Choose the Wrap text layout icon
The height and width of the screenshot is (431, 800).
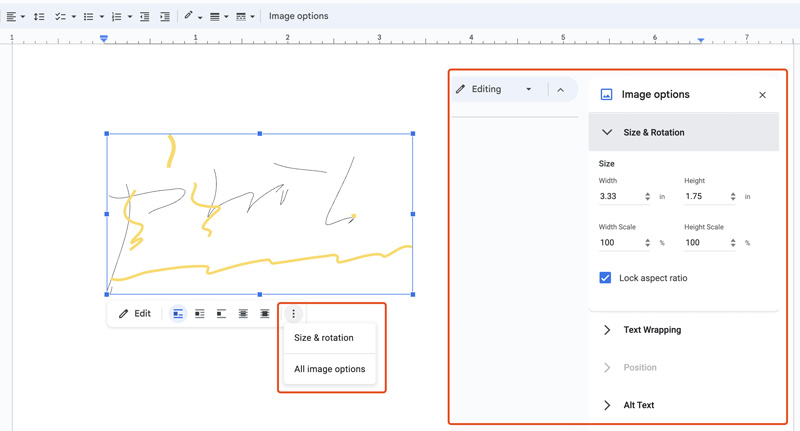(x=200, y=314)
